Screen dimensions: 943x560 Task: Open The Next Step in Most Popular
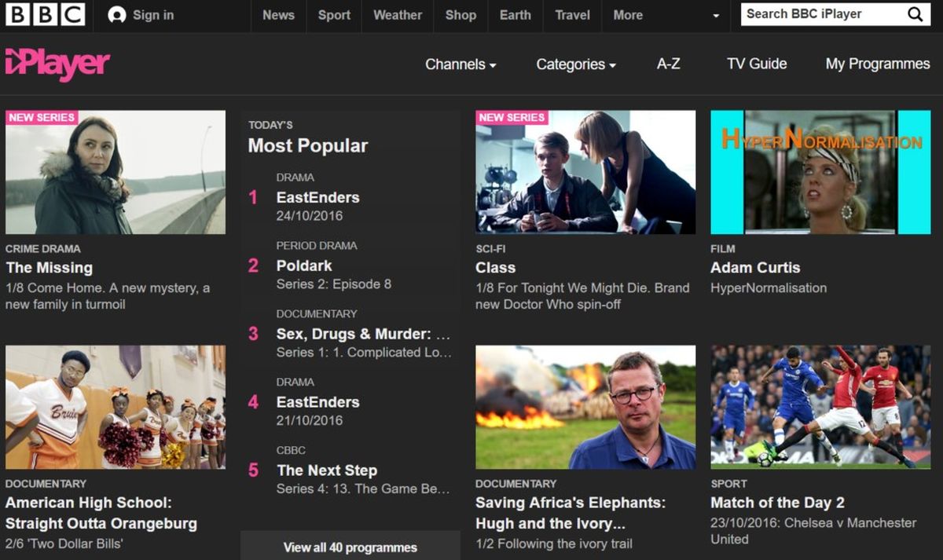[x=327, y=470]
